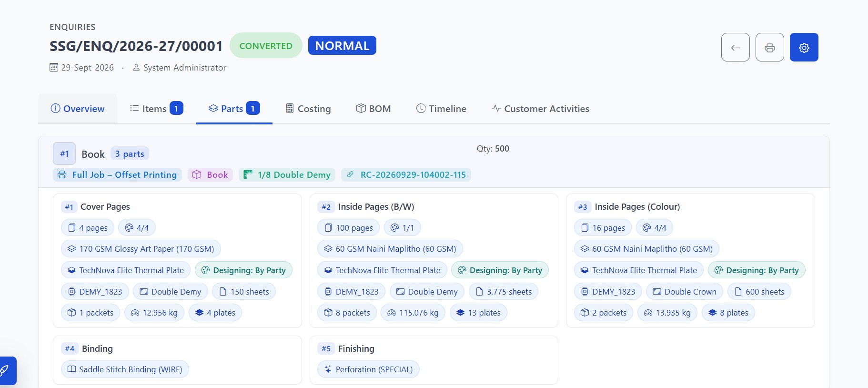Click the rocket icon at bottom left
The height and width of the screenshot is (388, 868).
[x=5, y=370]
